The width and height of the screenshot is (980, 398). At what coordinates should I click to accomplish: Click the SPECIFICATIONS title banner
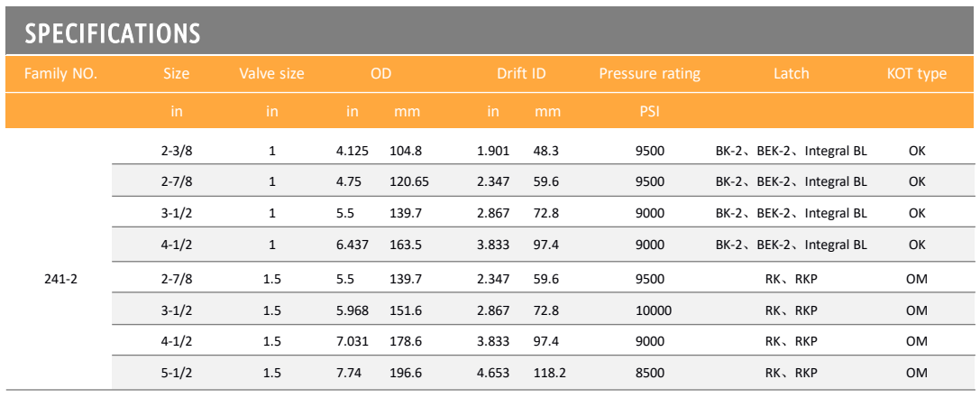pyautogui.click(x=490, y=31)
